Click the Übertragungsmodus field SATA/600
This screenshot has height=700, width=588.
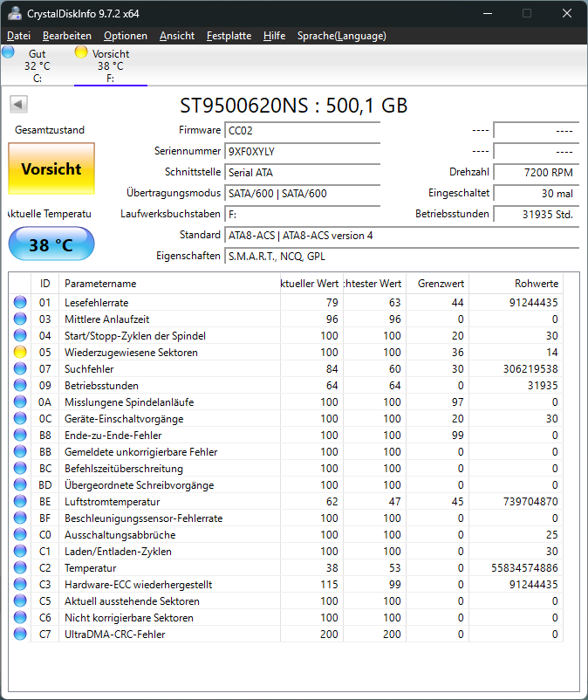pyautogui.click(x=302, y=194)
